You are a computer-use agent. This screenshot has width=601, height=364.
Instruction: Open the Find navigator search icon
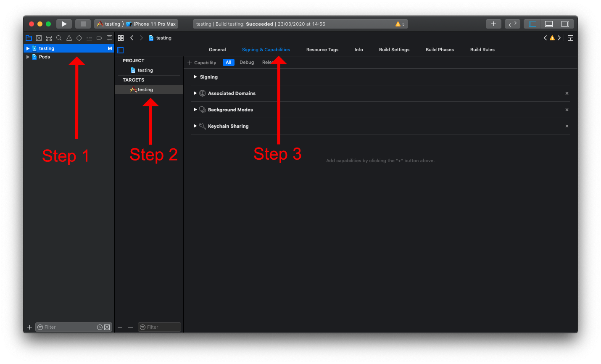click(x=59, y=38)
